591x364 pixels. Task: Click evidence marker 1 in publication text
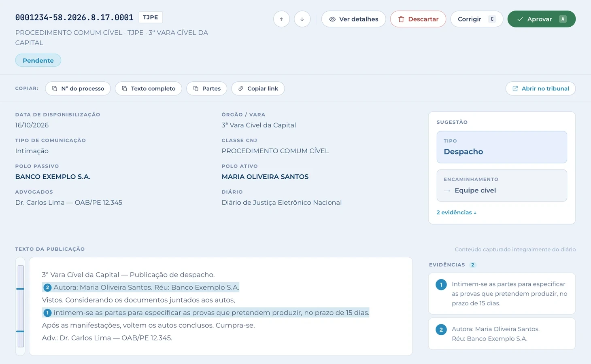pyautogui.click(x=47, y=313)
